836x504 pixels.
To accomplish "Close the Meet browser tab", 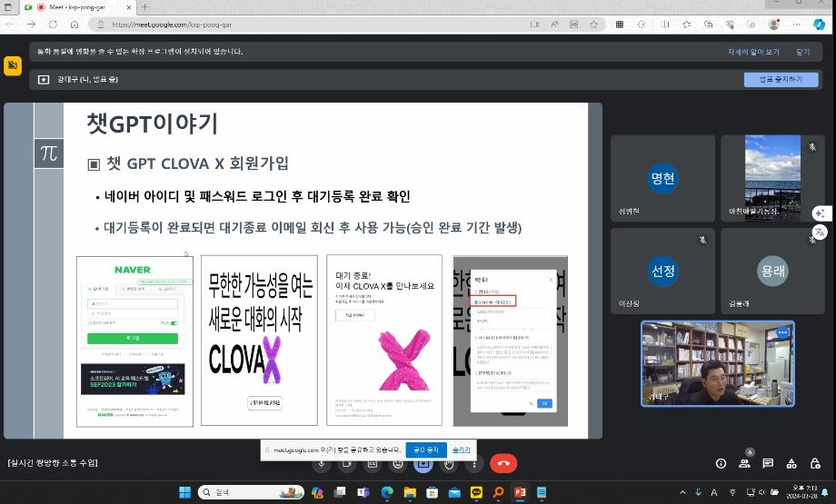I will 128,7.
